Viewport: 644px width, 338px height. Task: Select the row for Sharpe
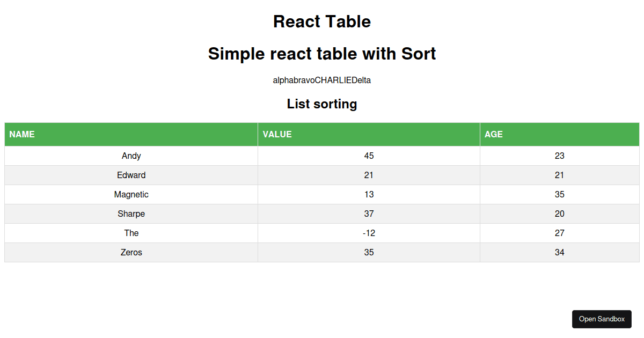tap(131, 214)
